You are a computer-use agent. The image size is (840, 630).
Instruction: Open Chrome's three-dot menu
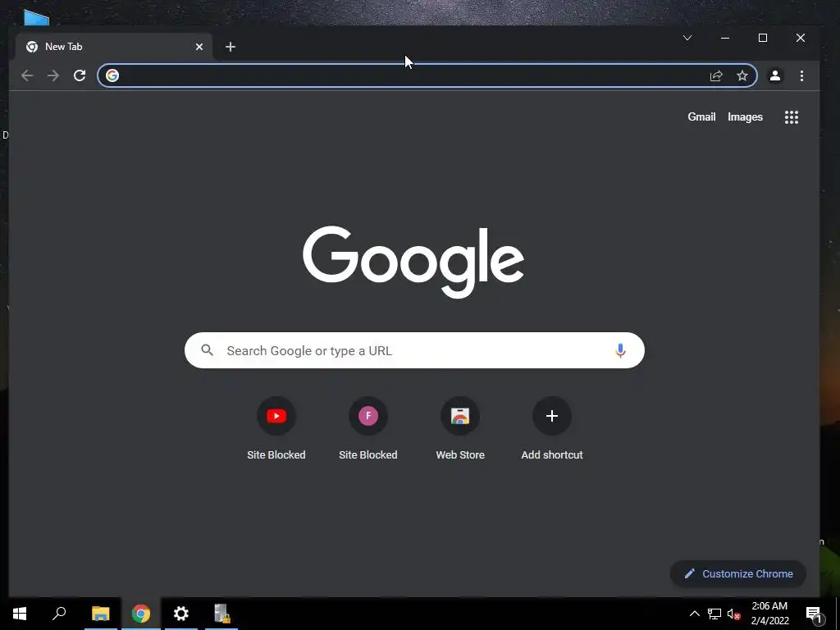click(x=801, y=75)
